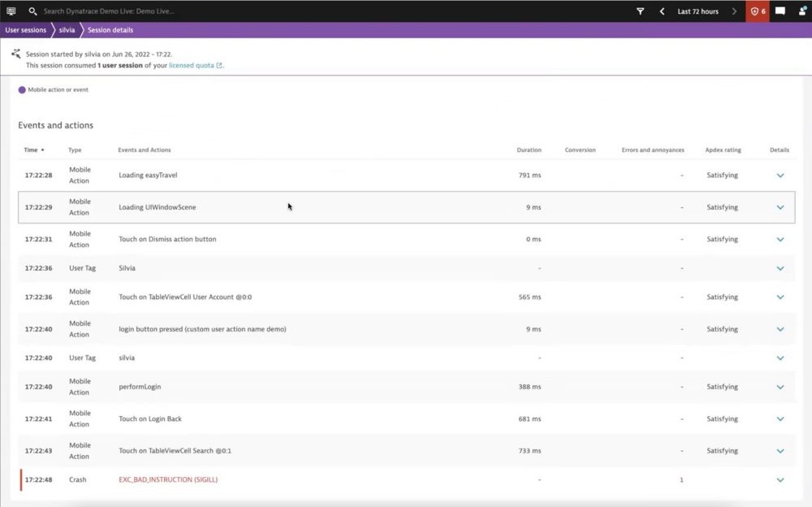
Task: Click the Events and Actions column header
Action: 144,149
